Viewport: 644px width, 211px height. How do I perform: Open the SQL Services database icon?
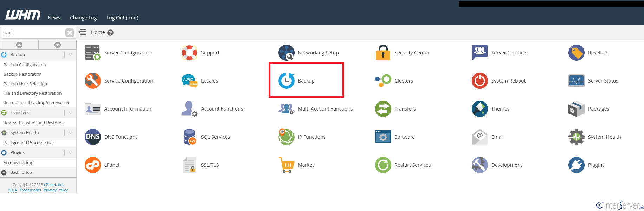pos(189,137)
